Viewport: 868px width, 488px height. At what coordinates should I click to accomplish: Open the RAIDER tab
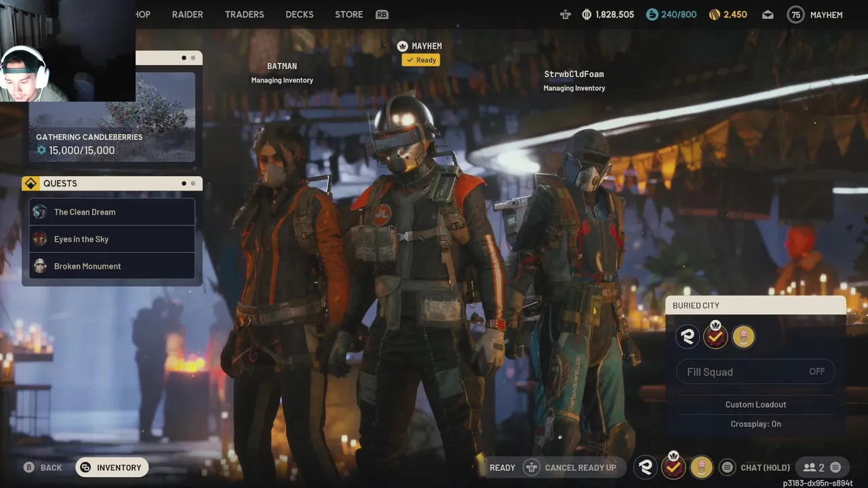(187, 14)
